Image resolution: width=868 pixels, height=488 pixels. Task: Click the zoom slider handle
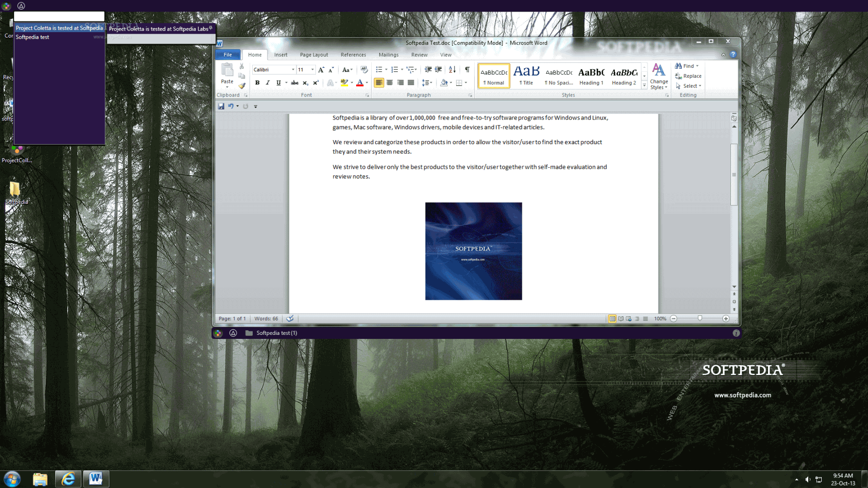[700, 319]
